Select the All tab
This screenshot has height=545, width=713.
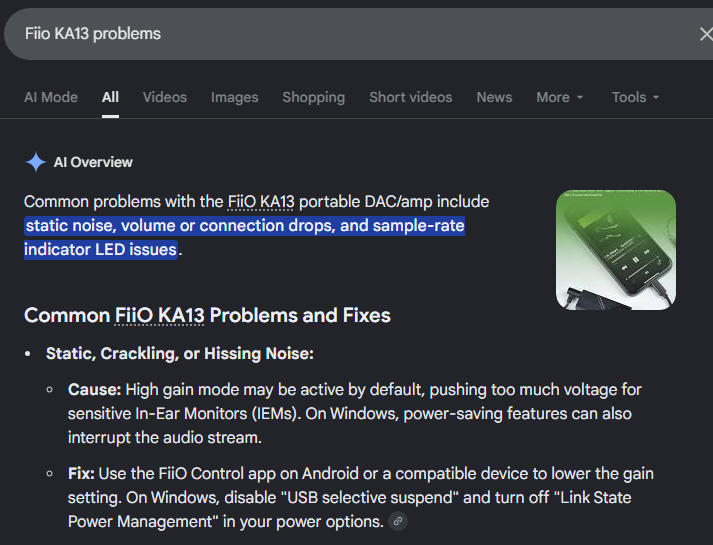pyautogui.click(x=110, y=97)
